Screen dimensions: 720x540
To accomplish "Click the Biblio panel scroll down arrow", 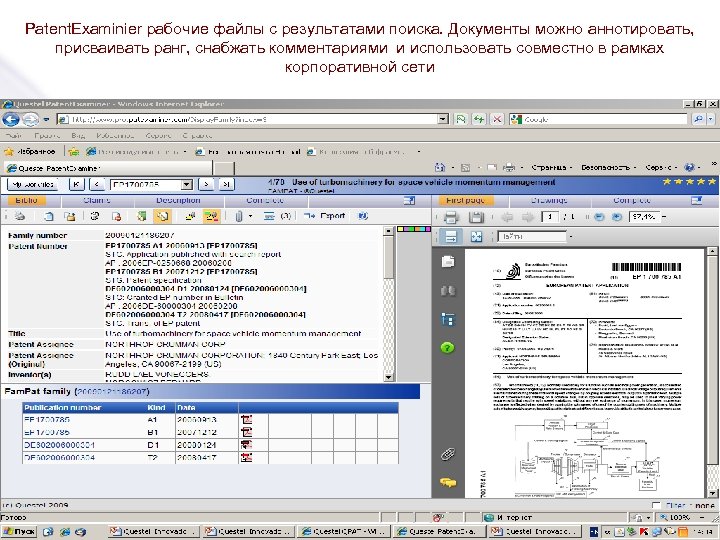I will click(x=388, y=377).
